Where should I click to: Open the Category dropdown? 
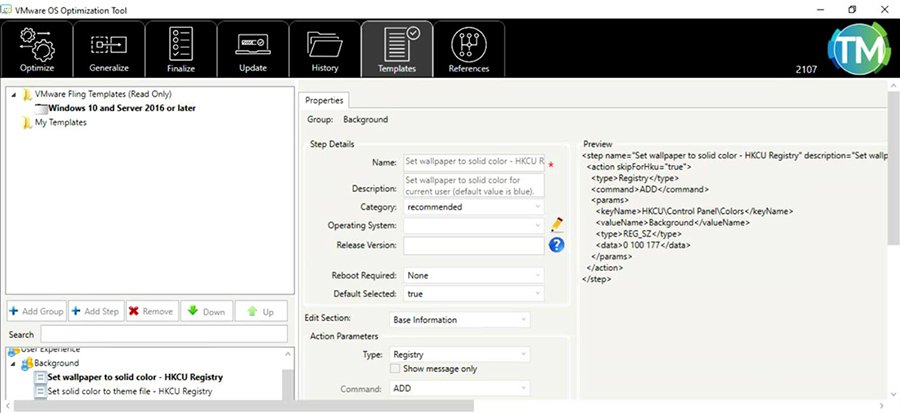(473, 207)
